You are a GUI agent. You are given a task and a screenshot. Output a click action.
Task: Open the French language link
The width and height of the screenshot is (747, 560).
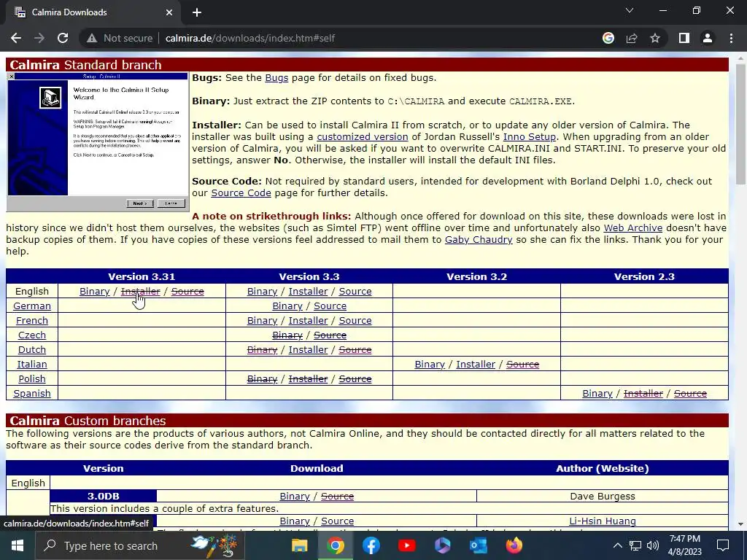pos(32,321)
